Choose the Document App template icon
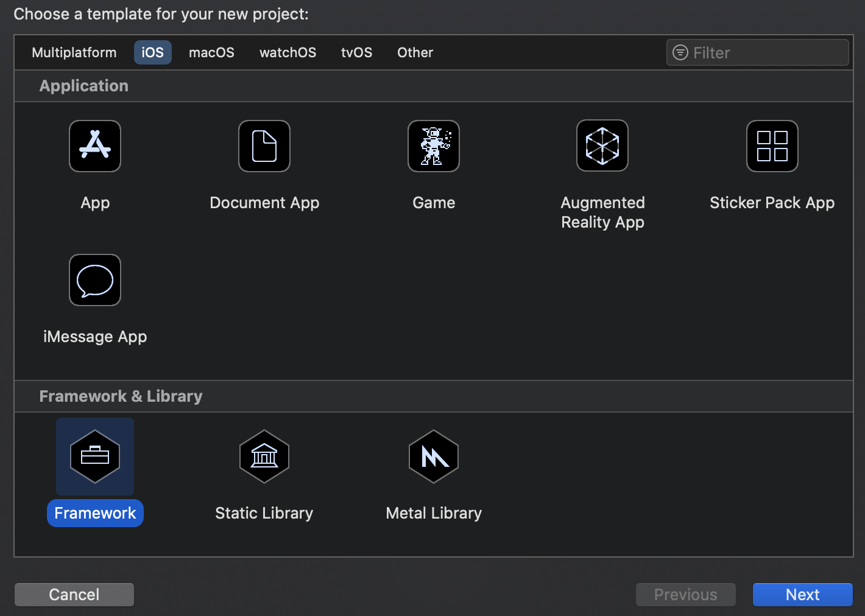The width and height of the screenshot is (865, 616). coord(264,146)
